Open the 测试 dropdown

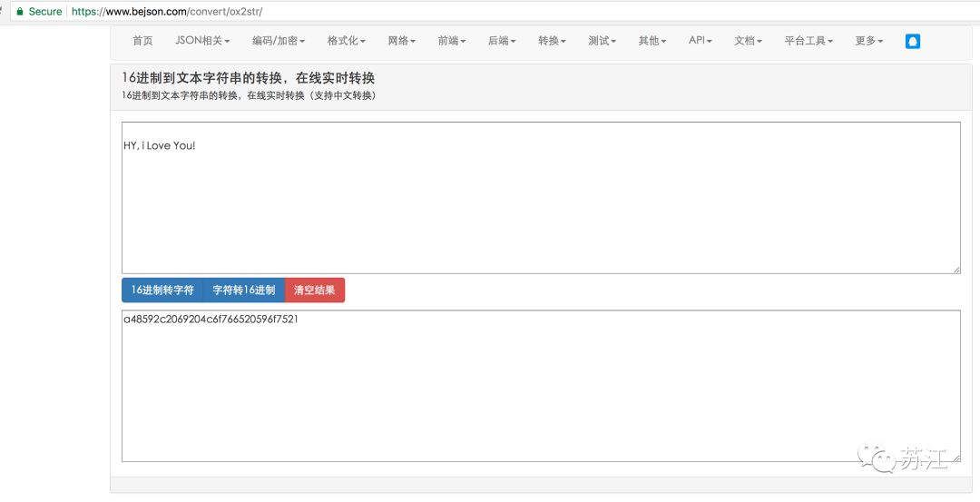pyautogui.click(x=602, y=41)
